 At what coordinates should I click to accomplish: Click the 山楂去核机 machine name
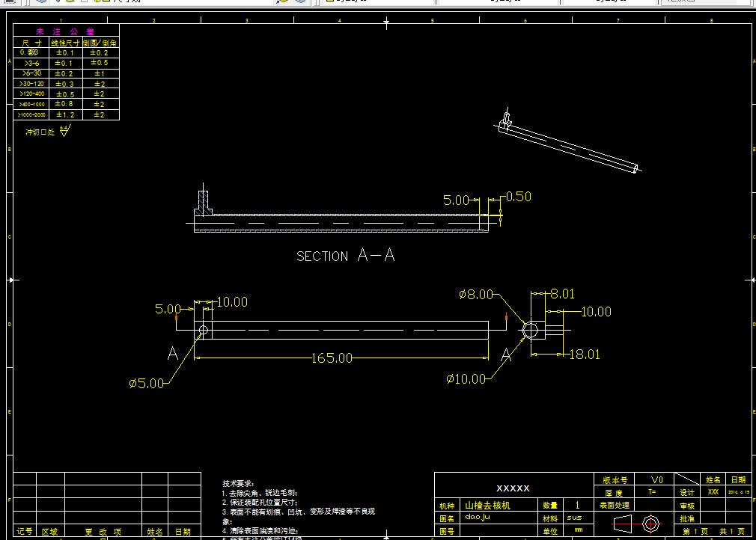click(487, 506)
